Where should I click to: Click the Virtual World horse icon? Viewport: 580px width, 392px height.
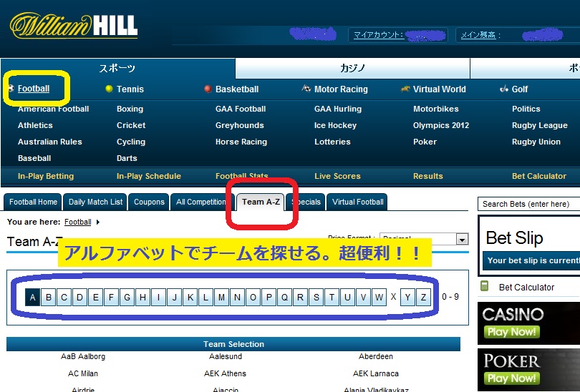point(405,89)
